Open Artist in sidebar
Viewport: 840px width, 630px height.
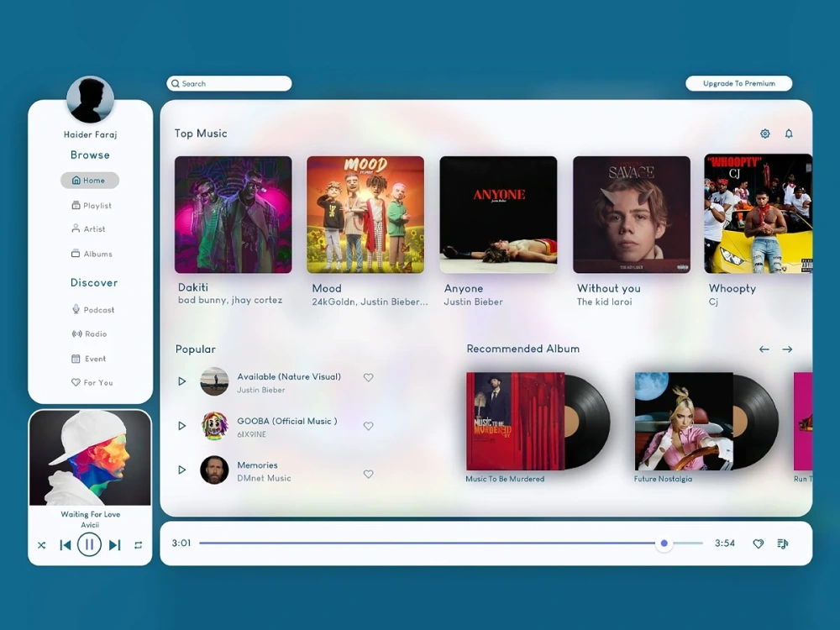pos(88,228)
